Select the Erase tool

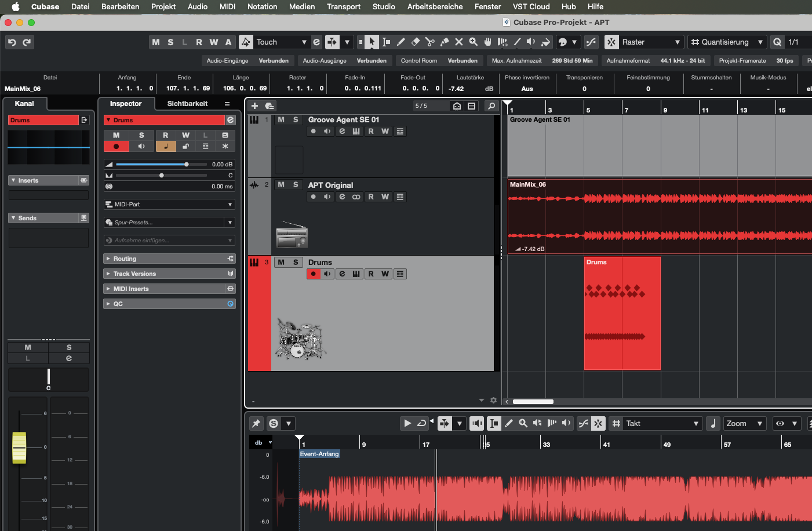tap(416, 42)
